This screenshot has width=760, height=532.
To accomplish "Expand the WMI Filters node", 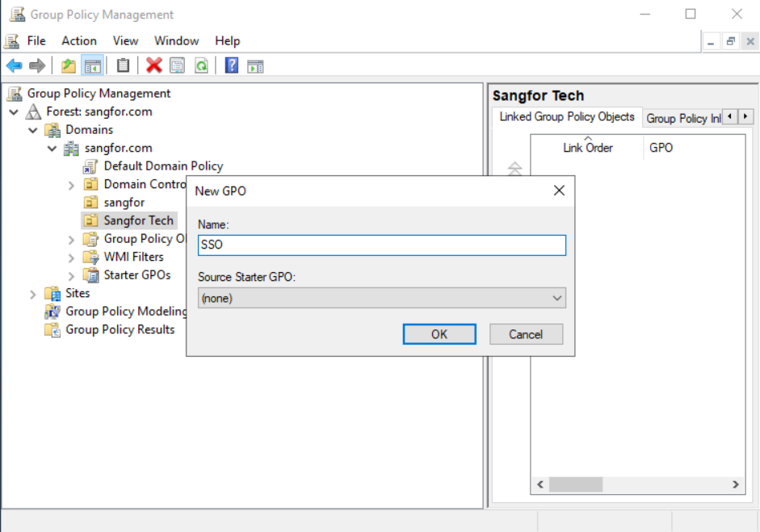I will coord(71,258).
